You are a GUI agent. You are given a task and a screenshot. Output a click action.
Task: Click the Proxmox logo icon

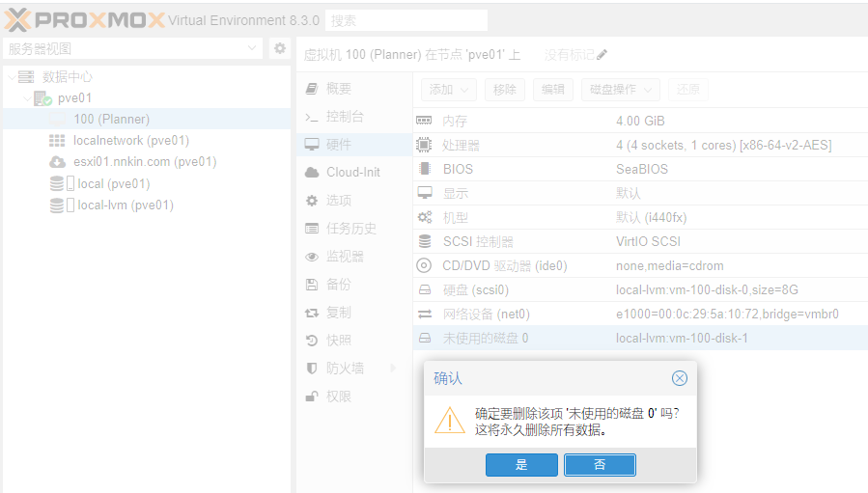pos(19,20)
